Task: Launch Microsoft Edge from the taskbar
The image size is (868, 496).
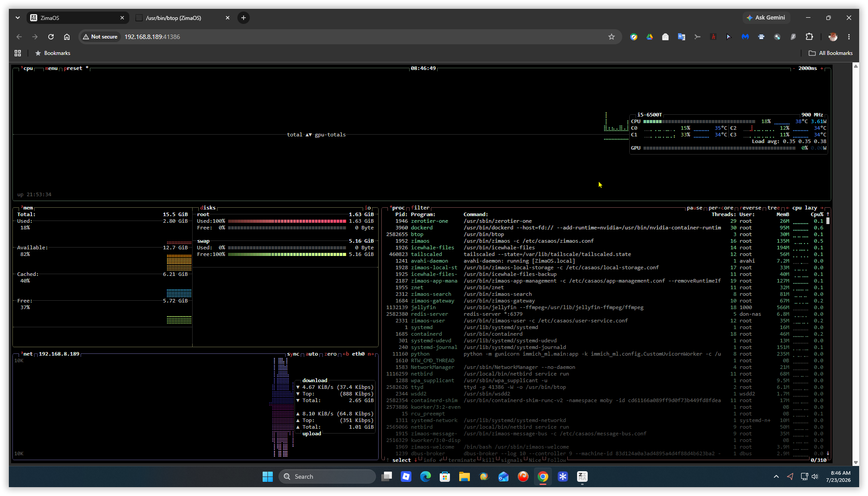Action: click(x=426, y=477)
